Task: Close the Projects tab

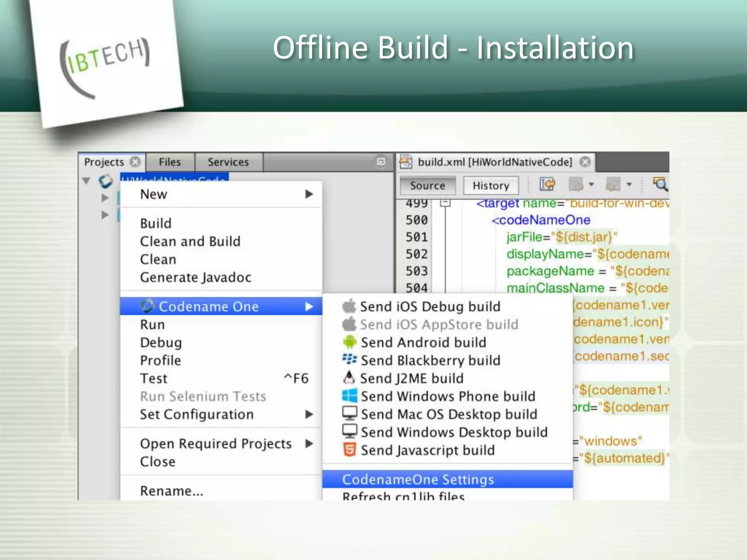Action: point(135,162)
